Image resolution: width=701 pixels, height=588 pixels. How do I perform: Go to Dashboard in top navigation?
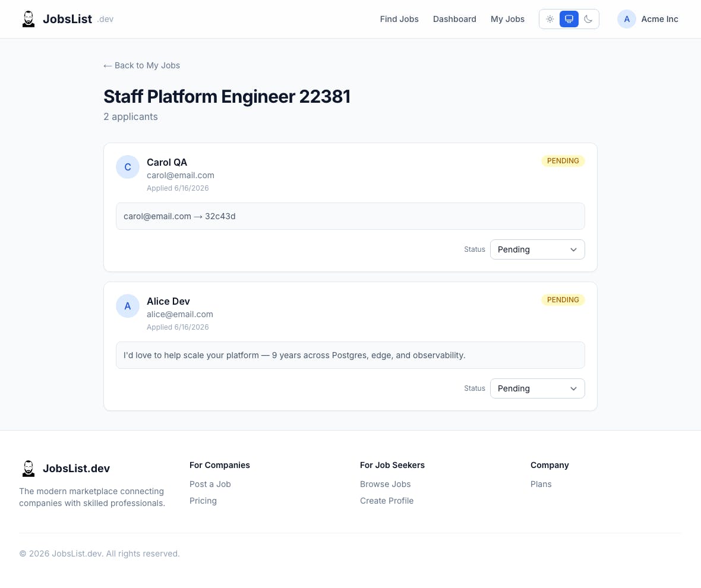[x=454, y=19]
